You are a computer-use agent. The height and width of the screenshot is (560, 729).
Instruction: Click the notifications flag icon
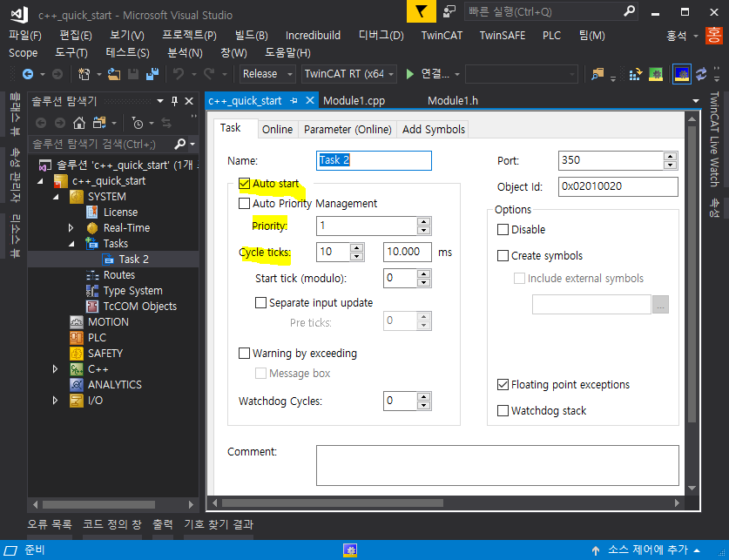click(x=422, y=11)
